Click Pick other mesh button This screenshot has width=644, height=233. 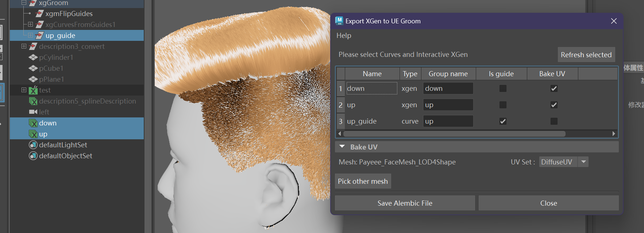tap(363, 181)
